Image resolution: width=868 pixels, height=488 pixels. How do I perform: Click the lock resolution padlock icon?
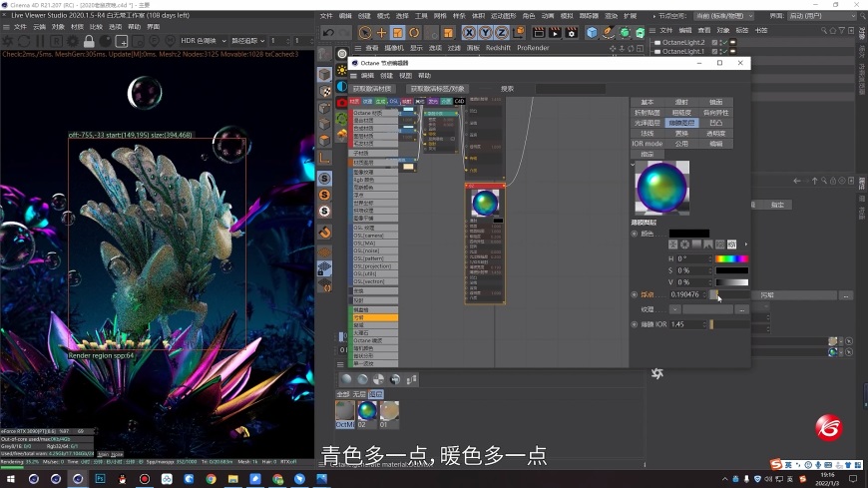[x=89, y=41]
